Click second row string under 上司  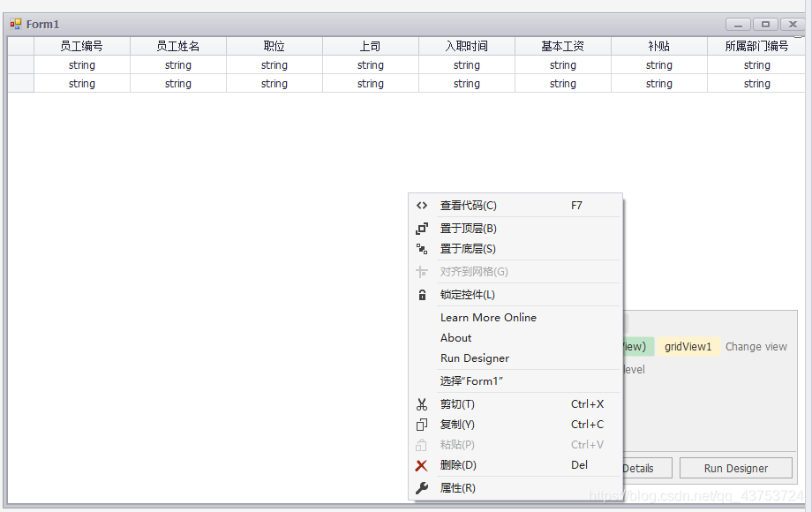(x=371, y=84)
